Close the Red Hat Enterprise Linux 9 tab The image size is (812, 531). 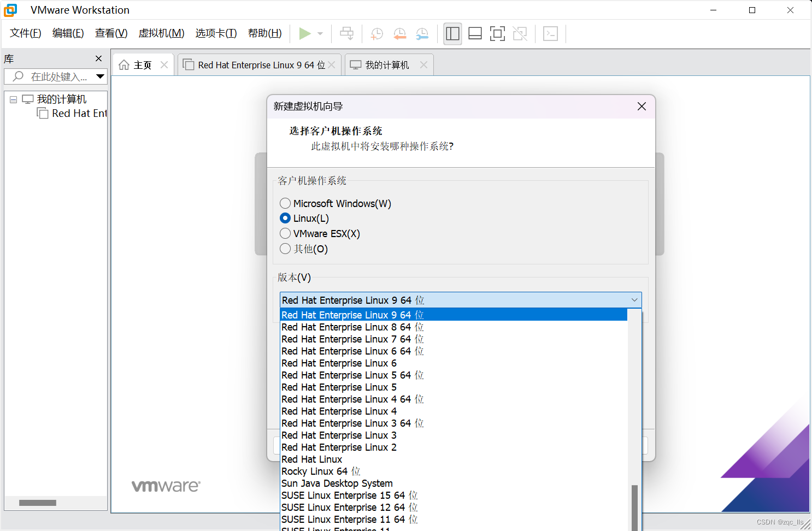[x=332, y=65]
